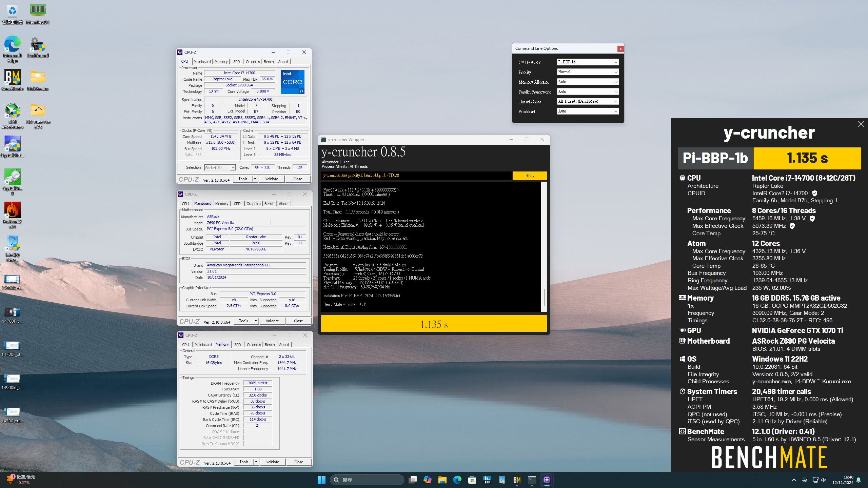Open Edge from the taskbar

tap(457, 480)
